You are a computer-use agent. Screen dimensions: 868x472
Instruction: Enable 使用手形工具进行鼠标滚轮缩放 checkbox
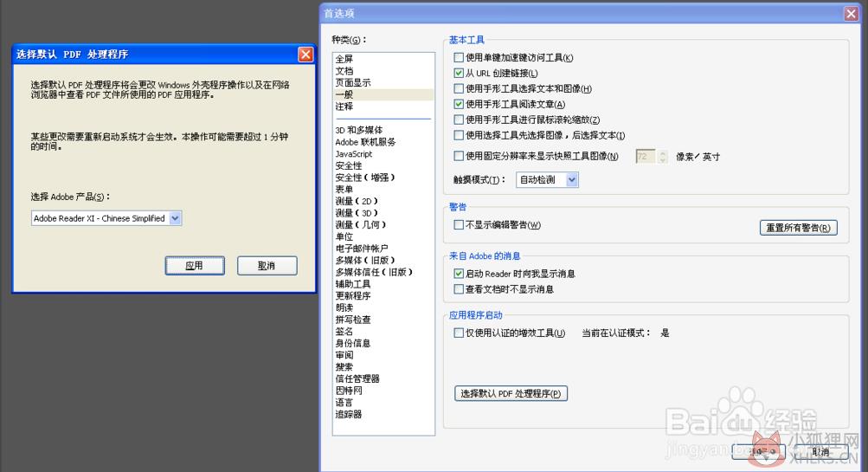point(459,120)
